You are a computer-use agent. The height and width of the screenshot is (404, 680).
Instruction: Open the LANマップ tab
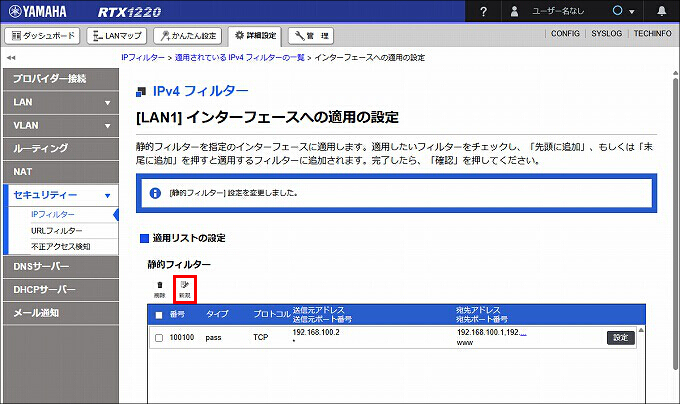[117, 36]
